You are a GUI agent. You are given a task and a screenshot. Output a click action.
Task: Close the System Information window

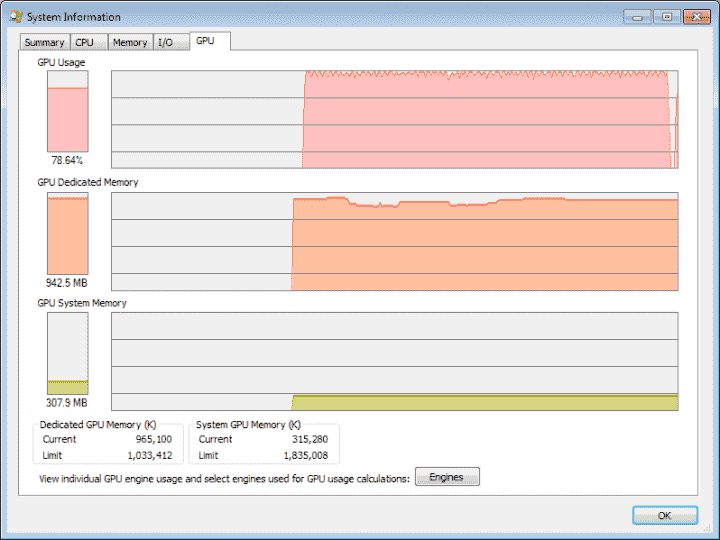[x=697, y=17]
